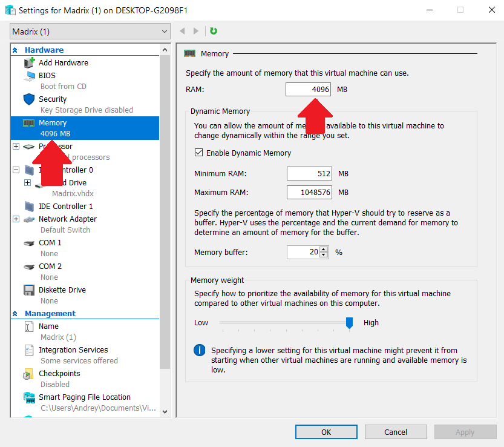Click the Memory header icon in right pane
504x447 pixels.
coord(189,53)
